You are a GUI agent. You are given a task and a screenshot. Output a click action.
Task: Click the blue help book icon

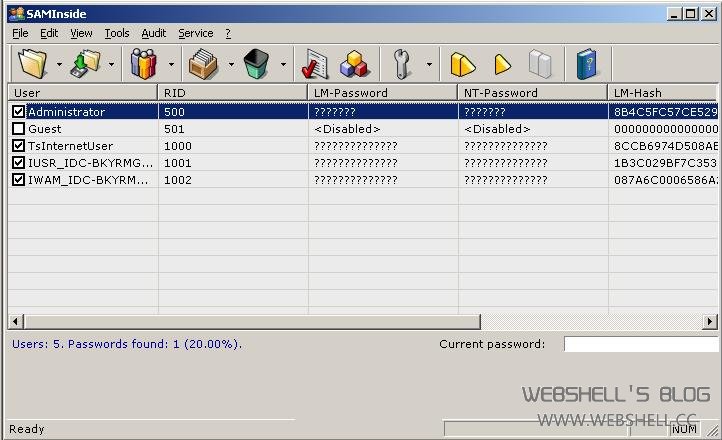(x=587, y=64)
